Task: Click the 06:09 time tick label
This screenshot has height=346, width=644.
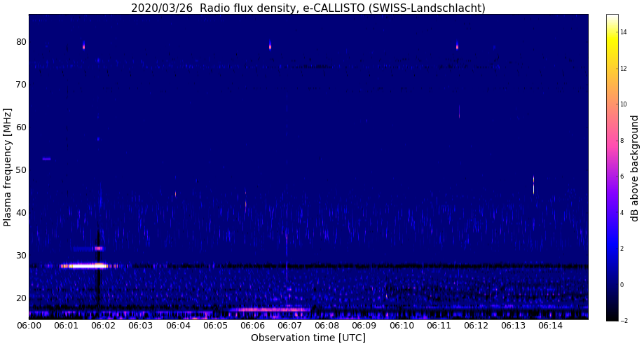Action: [364, 326]
